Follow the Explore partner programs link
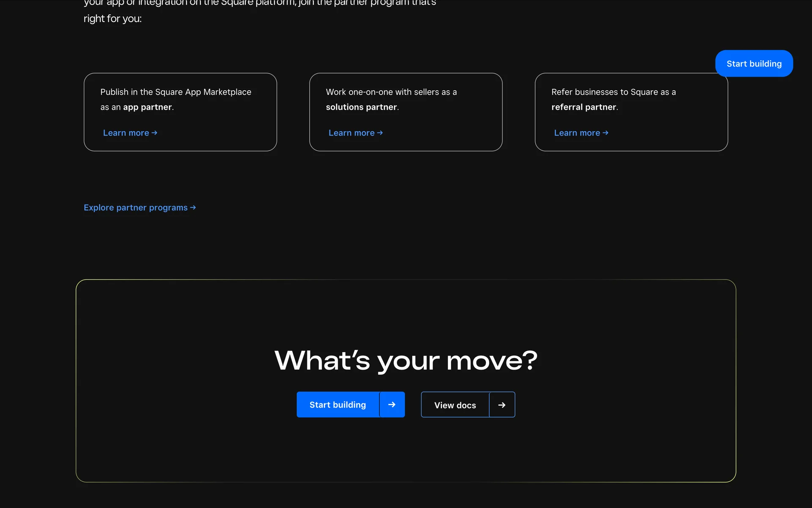This screenshot has width=812, height=508. [135, 207]
